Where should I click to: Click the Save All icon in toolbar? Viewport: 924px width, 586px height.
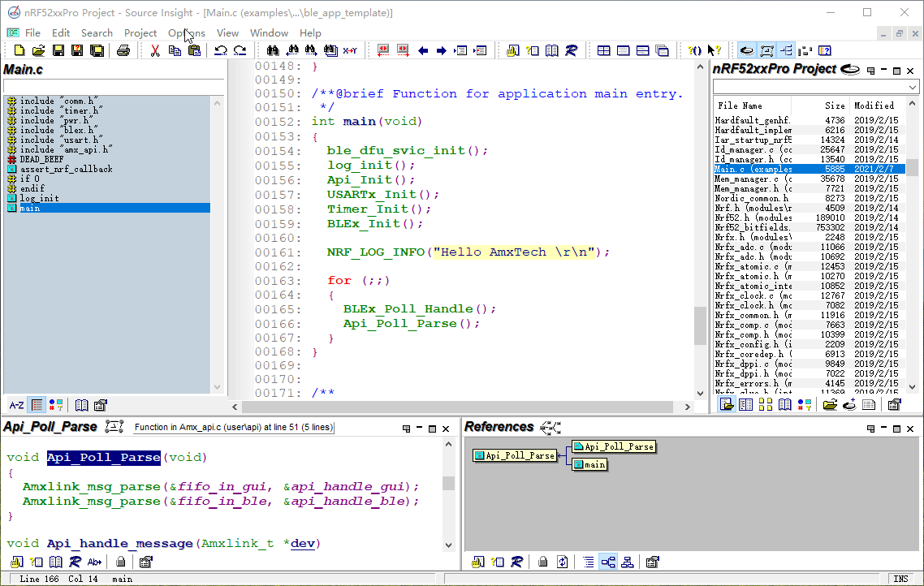pyautogui.click(x=97, y=50)
